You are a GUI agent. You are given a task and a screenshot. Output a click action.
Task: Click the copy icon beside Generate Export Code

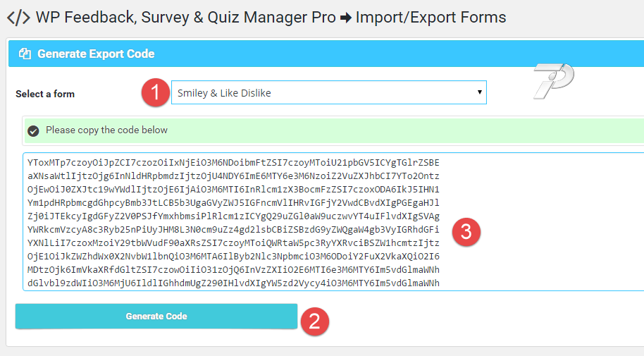[x=25, y=54]
